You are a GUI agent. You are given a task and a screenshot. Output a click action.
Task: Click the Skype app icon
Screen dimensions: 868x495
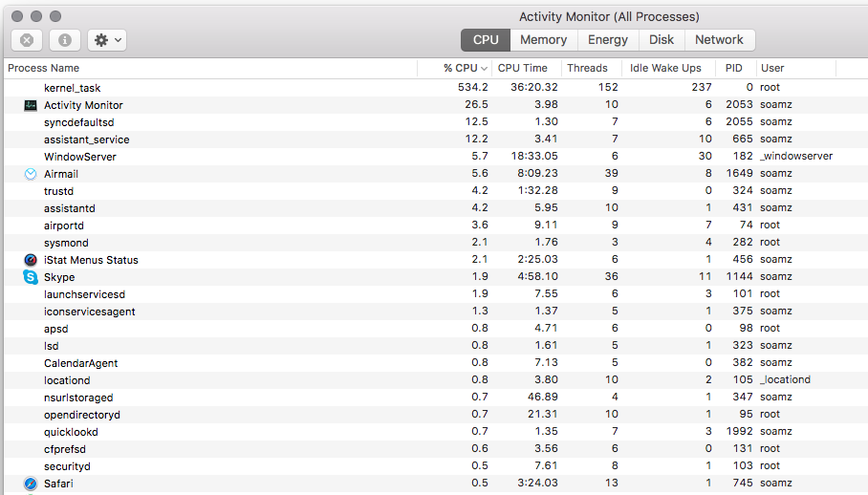pos(31,277)
